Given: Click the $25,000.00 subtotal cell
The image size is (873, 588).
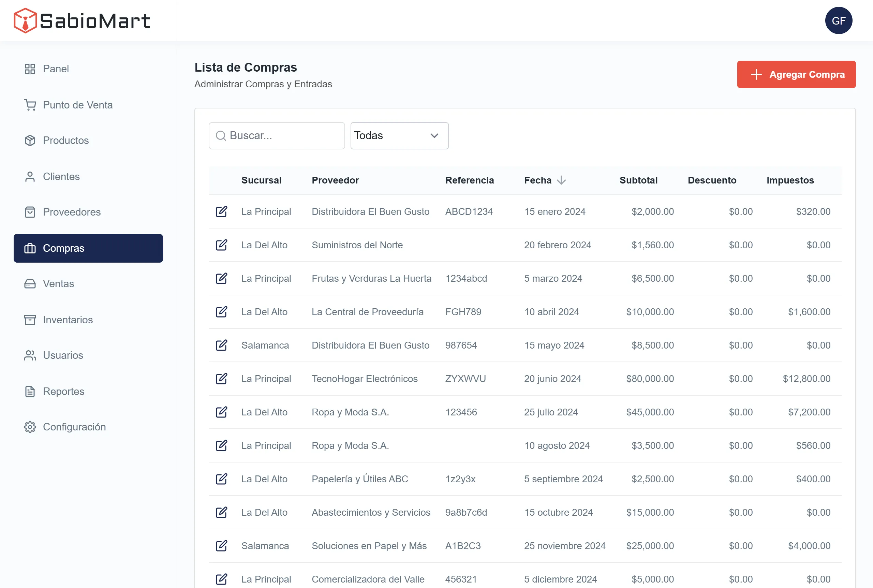Looking at the screenshot, I should coord(650,546).
